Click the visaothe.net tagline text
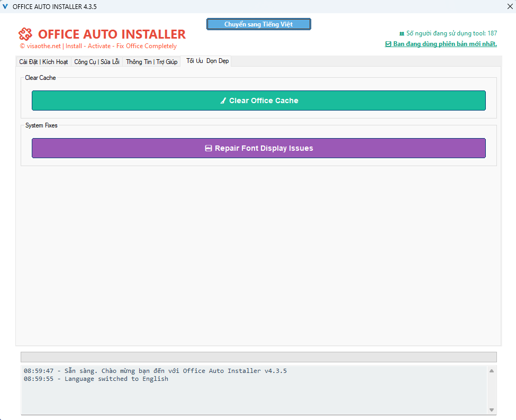The image size is (516, 420). pos(98,46)
